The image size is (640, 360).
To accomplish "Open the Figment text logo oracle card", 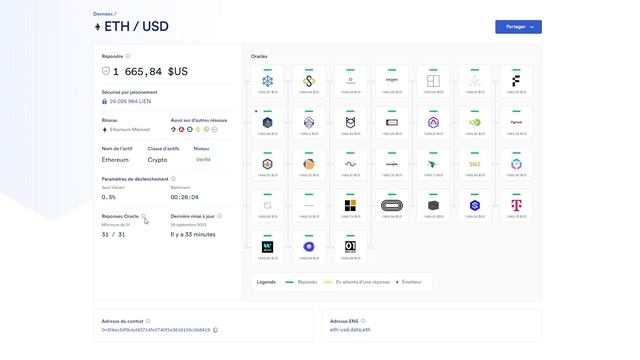I will [x=516, y=122].
